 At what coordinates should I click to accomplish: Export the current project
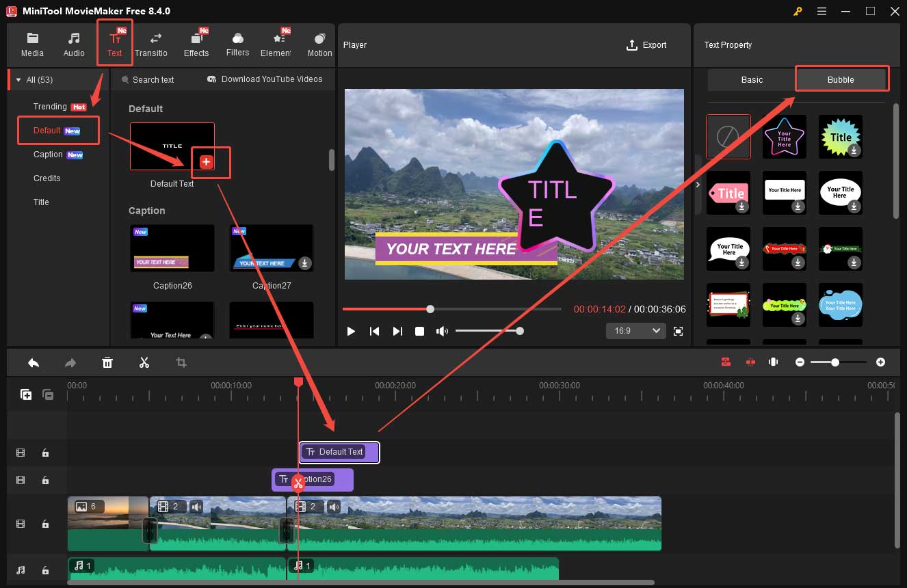[647, 45]
